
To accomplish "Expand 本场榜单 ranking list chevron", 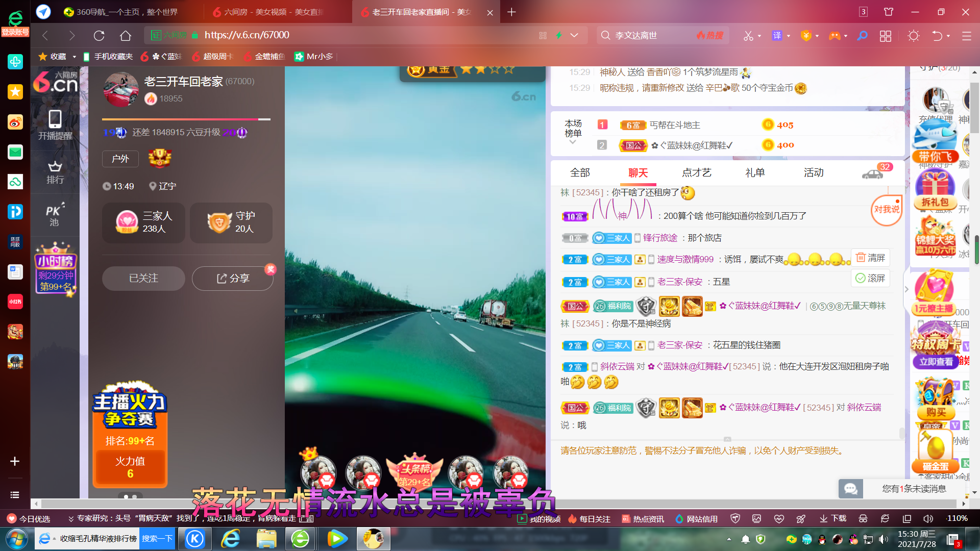I will tap(573, 142).
